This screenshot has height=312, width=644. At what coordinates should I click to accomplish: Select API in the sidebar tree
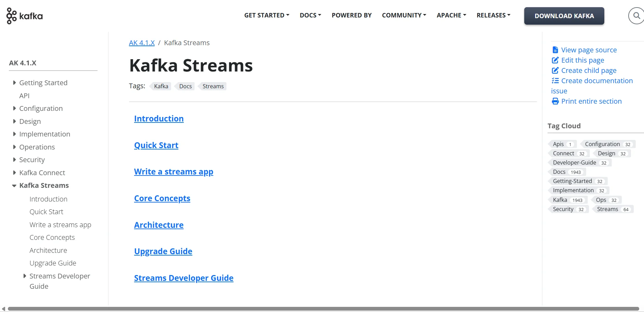tap(24, 96)
